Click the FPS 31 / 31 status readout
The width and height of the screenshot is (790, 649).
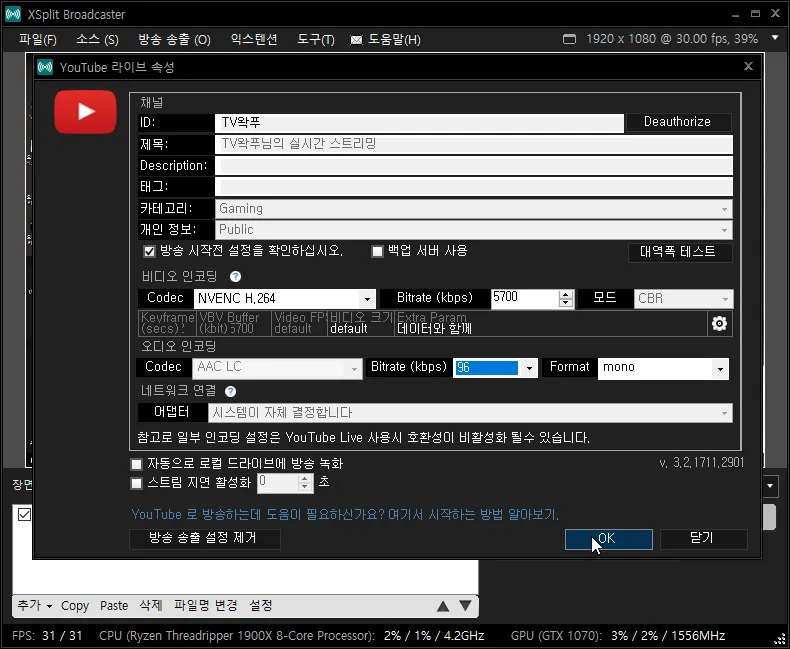[47, 635]
